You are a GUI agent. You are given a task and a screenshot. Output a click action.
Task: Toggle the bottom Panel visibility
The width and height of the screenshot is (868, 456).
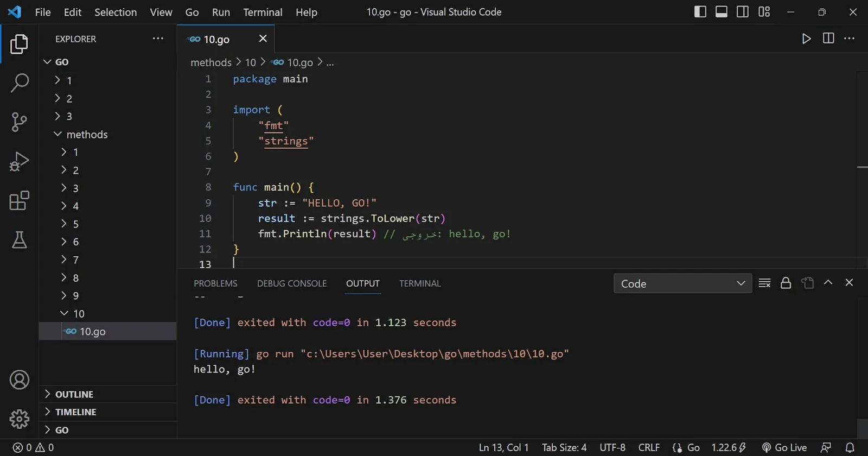(x=722, y=12)
